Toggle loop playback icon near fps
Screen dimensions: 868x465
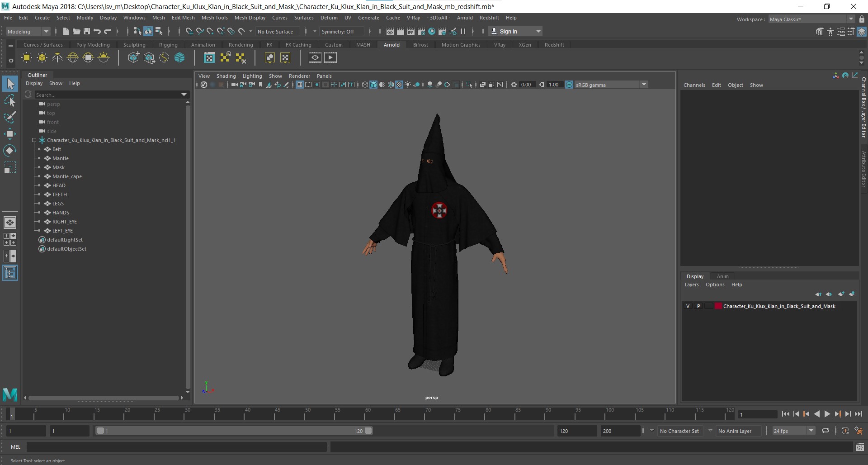click(826, 431)
